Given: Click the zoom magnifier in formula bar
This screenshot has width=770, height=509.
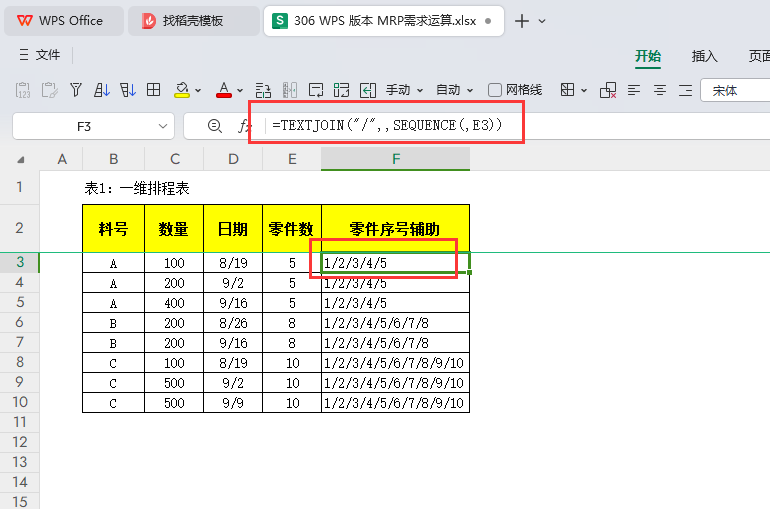Looking at the screenshot, I should click(x=214, y=126).
